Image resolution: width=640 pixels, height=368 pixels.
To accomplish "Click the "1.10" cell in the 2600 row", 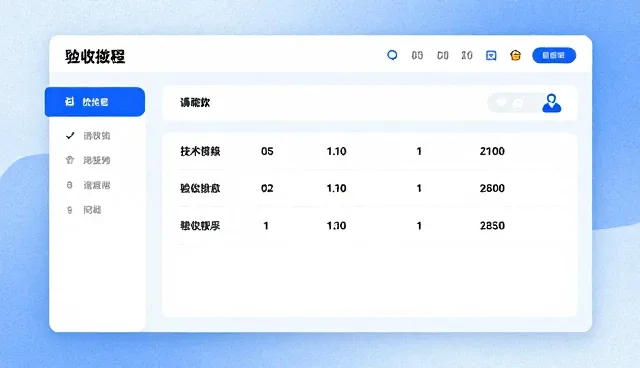I will click(336, 188).
